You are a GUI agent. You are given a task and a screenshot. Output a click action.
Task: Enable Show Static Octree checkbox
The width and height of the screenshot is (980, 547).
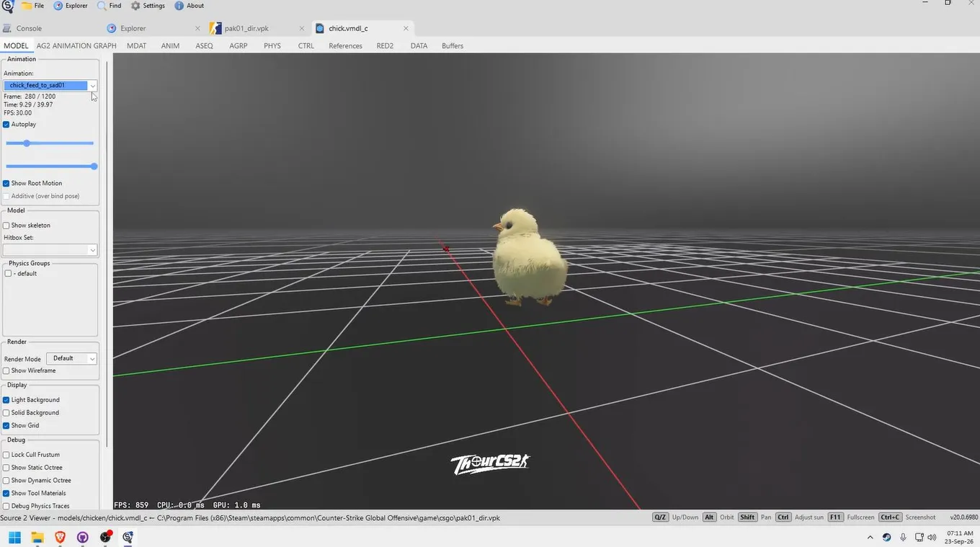pos(6,468)
